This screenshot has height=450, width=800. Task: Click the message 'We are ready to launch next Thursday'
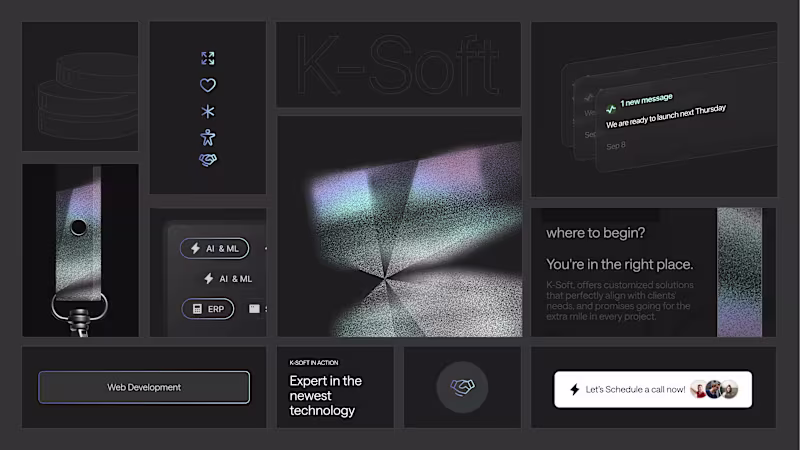click(666, 116)
